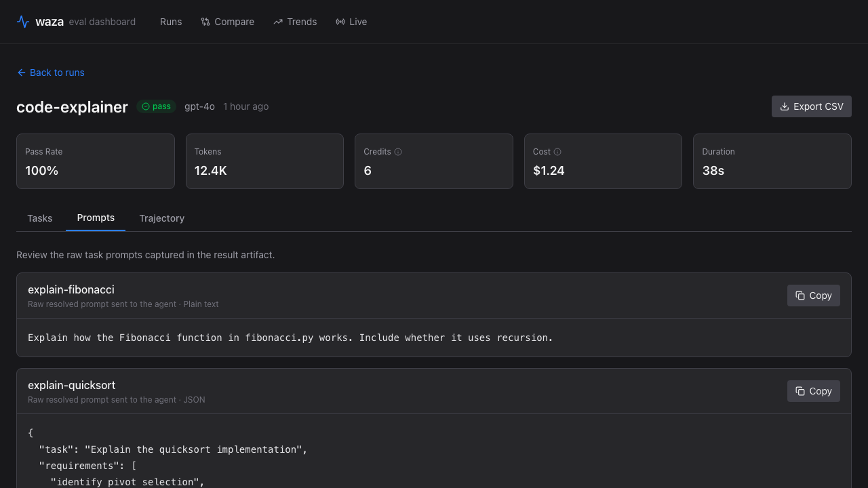Select the Prompts tab
This screenshot has width=868, height=488.
click(96, 218)
